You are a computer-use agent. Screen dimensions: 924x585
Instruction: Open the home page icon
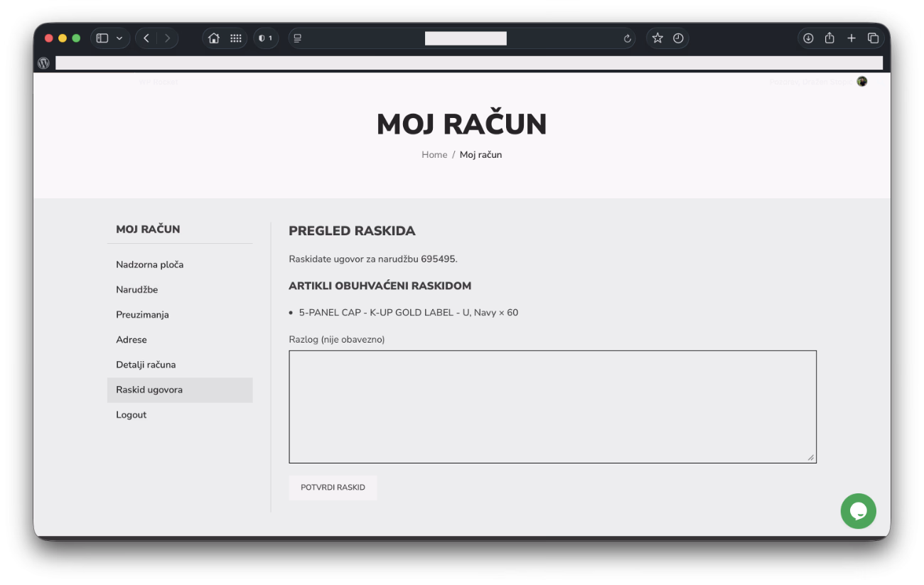pyautogui.click(x=214, y=38)
